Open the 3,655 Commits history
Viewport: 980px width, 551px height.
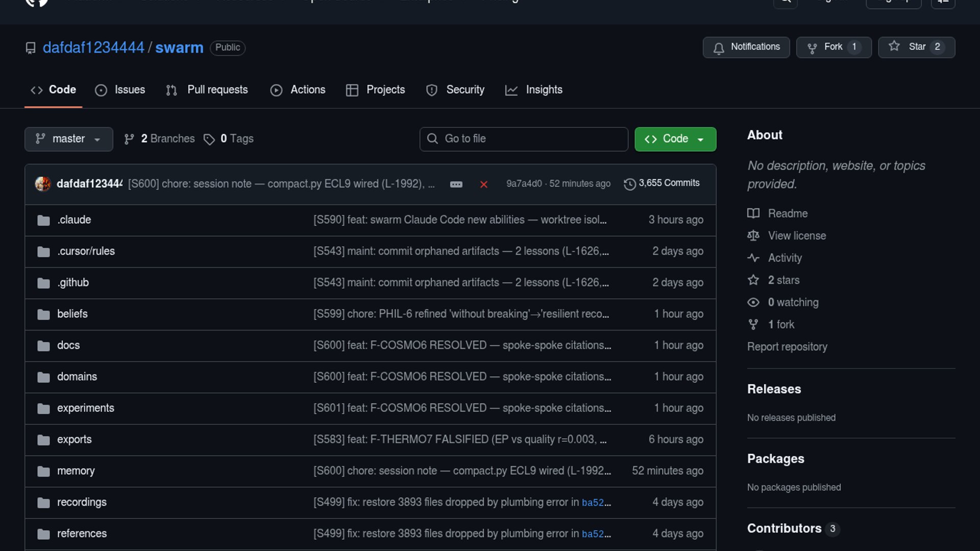[661, 183]
